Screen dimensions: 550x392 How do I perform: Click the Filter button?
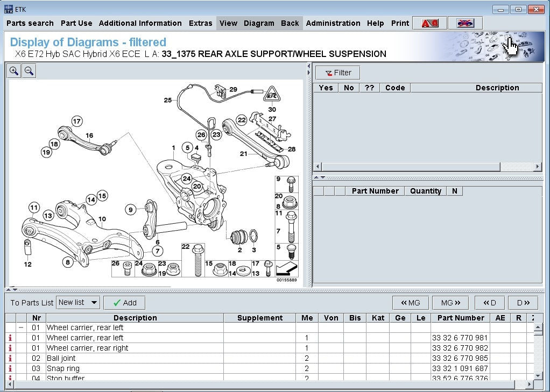(x=338, y=73)
